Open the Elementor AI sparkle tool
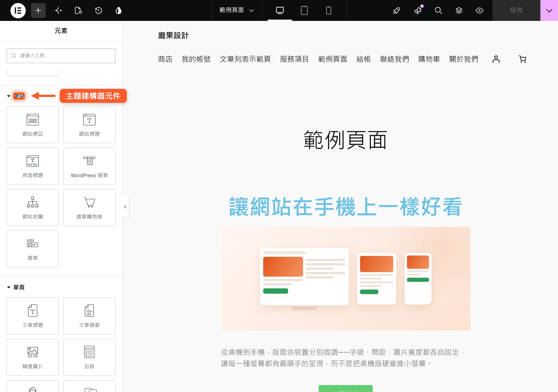 point(58,10)
